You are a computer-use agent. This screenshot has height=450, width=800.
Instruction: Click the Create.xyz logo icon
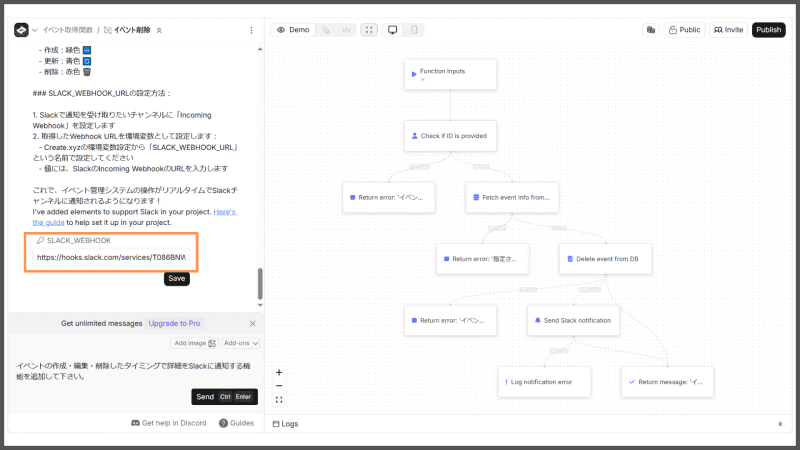coord(21,30)
